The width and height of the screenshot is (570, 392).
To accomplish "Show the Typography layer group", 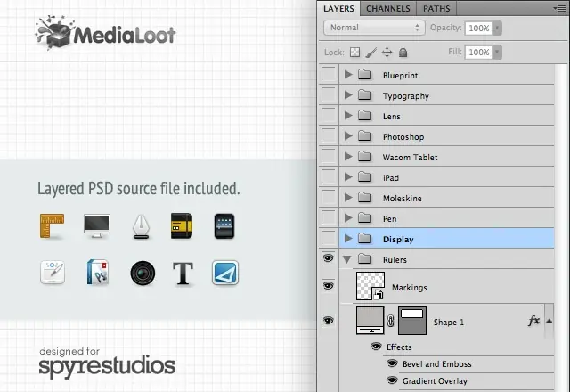I will point(329,94).
